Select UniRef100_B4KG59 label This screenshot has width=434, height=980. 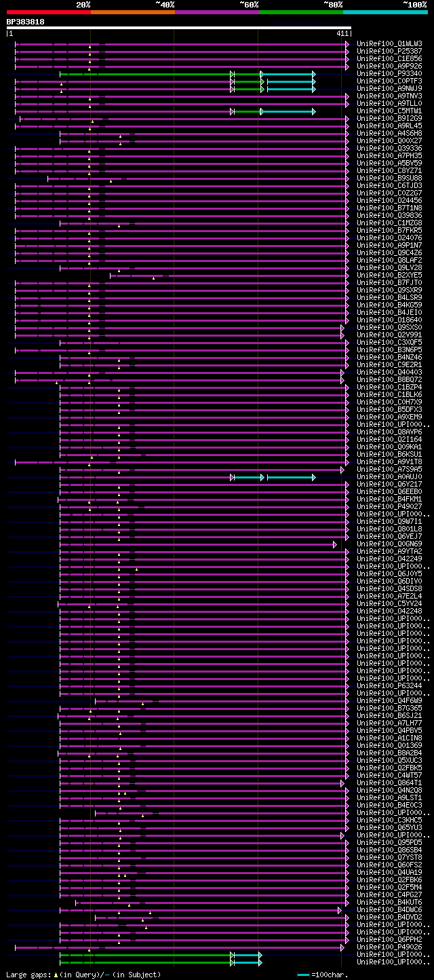click(389, 305)
